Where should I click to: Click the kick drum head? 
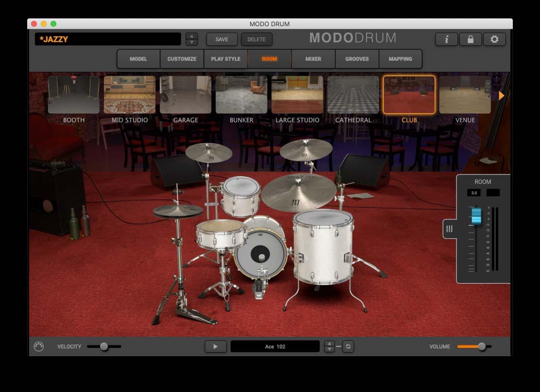click(x=261, y=254)
